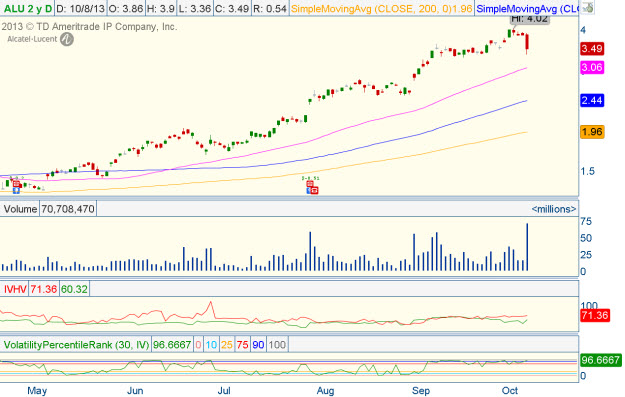Click the green 60.32 value in IVHV header
Viewport: 625px width, 397px height.
tap(74, 289)
